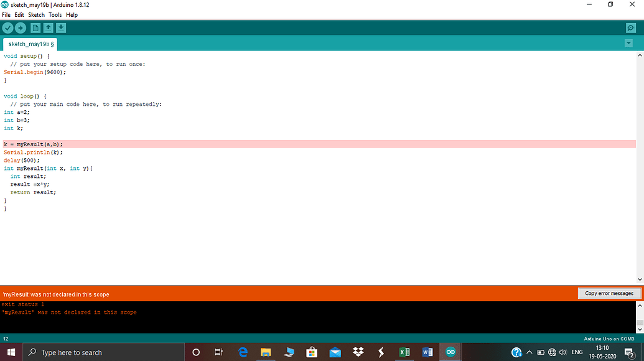Create a New sketch with page icon

(35, 28)
